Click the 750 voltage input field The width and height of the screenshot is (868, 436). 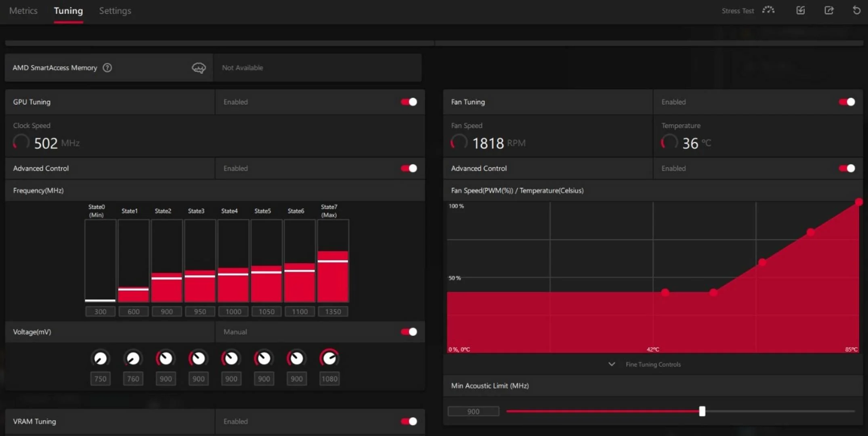click(x=100, y=379)
